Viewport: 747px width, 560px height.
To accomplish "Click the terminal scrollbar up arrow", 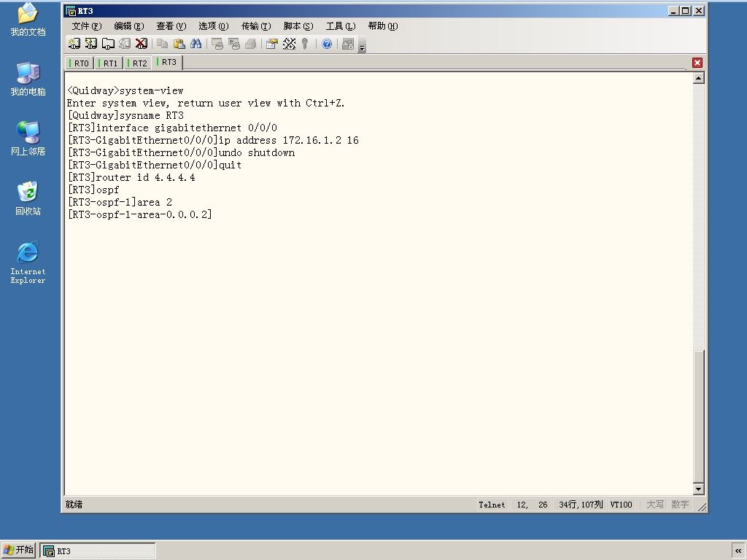I will (698, 78).
